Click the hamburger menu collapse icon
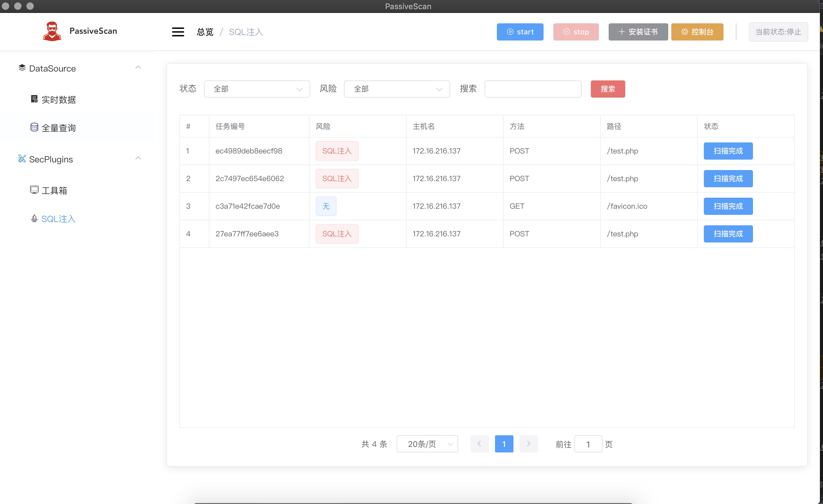823x504 pixels. pos(178,32)
